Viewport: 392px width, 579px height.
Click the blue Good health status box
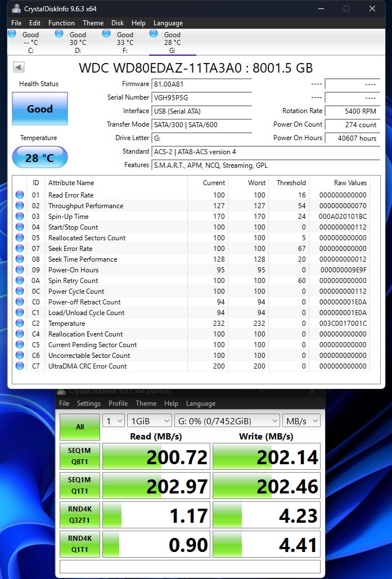40,109
